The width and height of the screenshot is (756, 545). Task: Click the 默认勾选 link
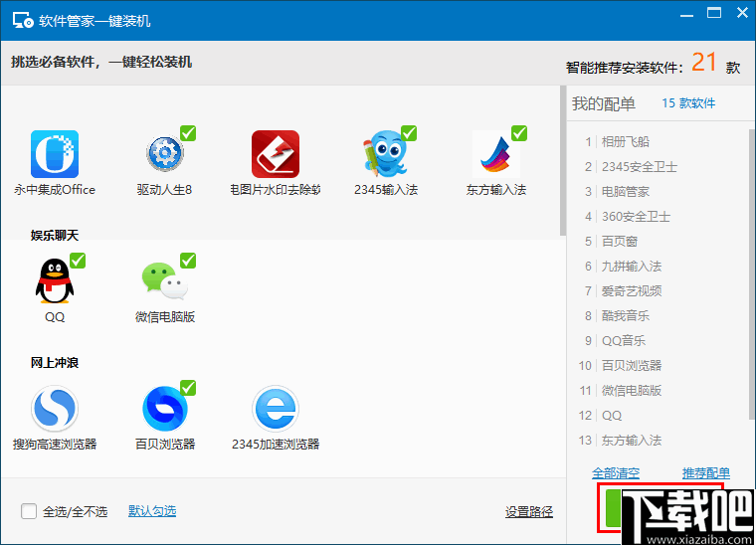(x=152, y=511)
